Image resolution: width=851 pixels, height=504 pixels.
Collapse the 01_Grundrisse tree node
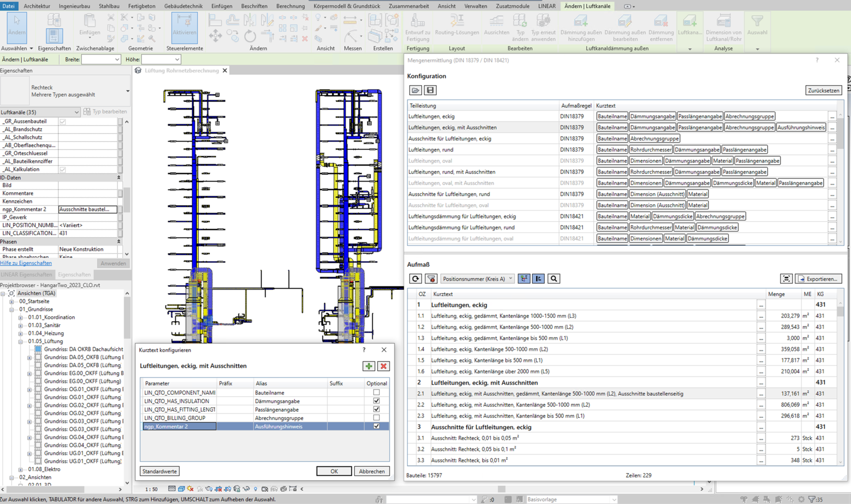click(12, 309)
